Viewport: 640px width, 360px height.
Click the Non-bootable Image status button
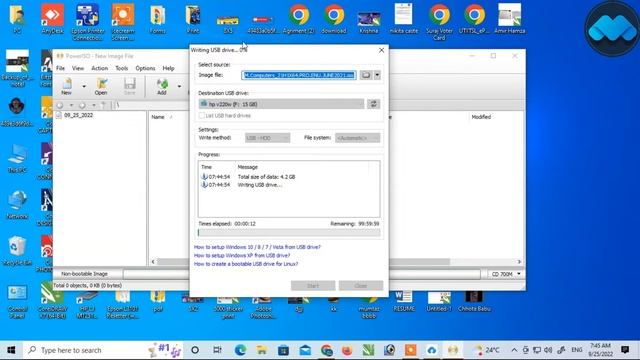point(84,274)
